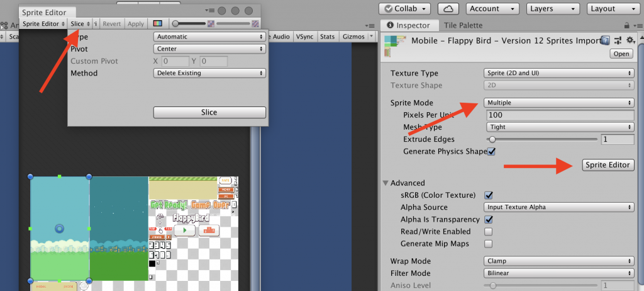The image size is (644, 291).
Task: Open the help reference book icon
Action: pos(604,41)
